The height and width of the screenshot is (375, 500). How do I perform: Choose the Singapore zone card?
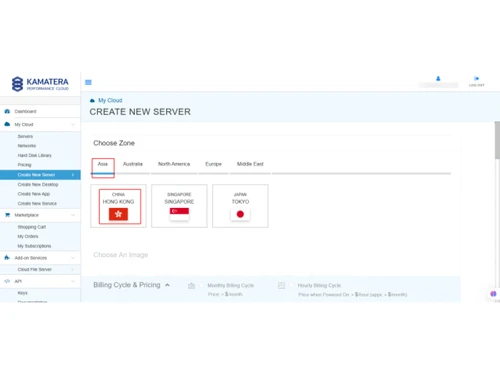click(x=179, y=206)
